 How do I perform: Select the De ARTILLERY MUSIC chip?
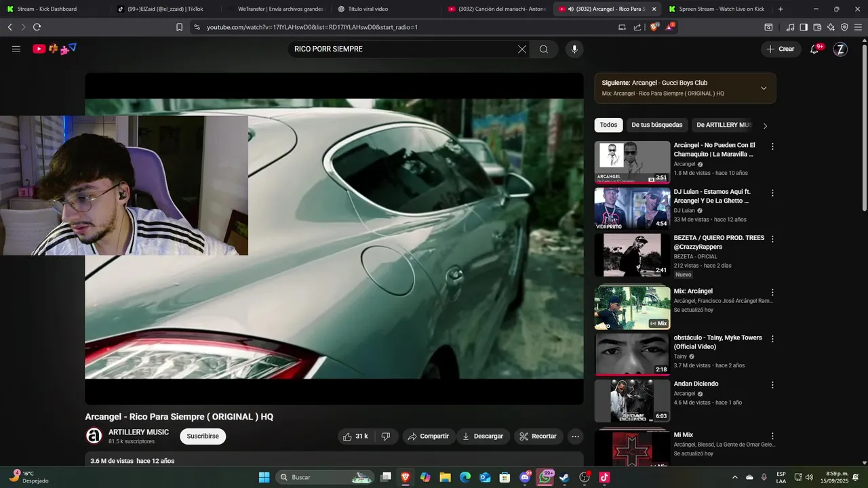pos(723,125)
